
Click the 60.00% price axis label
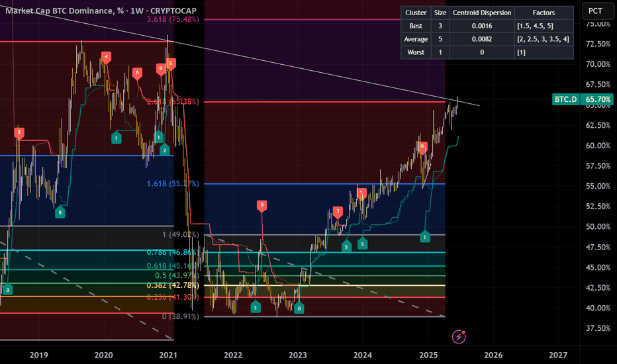tap(598, 145)
